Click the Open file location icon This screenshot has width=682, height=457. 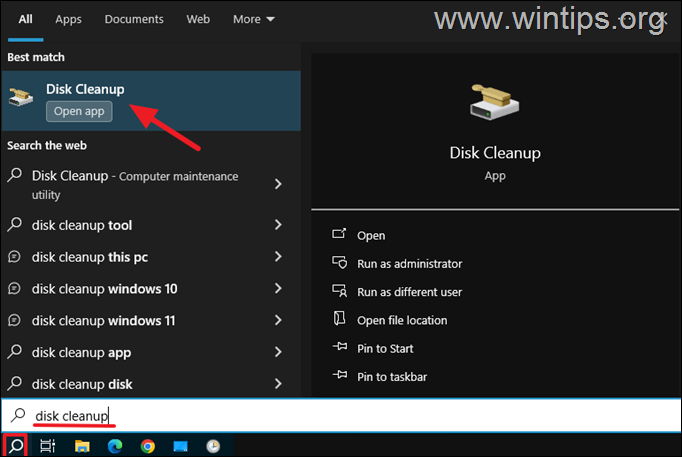(339, 318)
